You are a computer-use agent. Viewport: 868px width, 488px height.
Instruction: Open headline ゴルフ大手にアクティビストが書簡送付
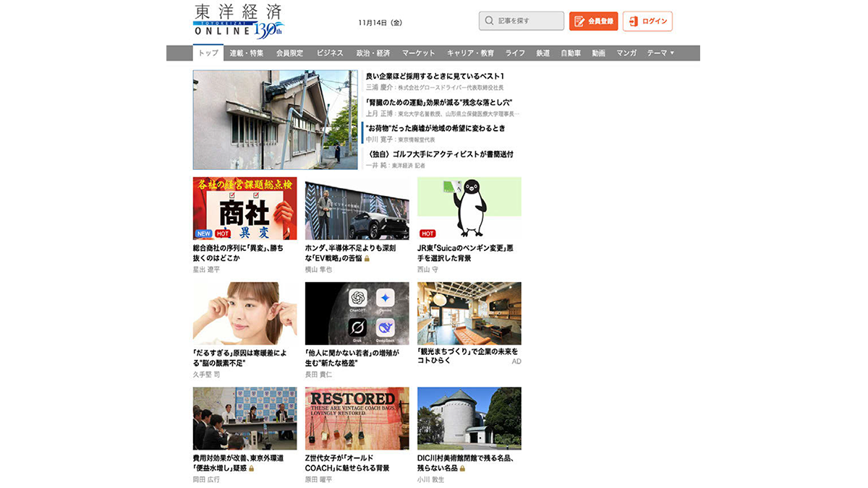(439, 155)
